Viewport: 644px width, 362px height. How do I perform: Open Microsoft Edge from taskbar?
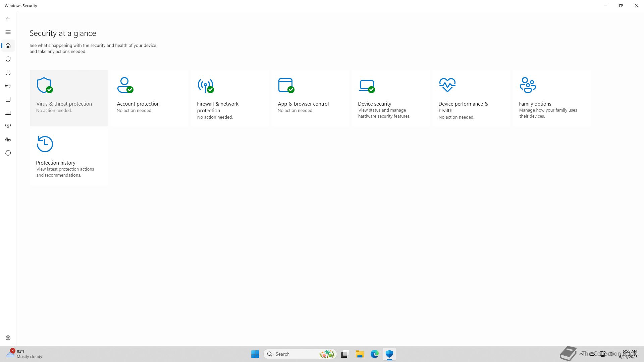tap(374, 354)
